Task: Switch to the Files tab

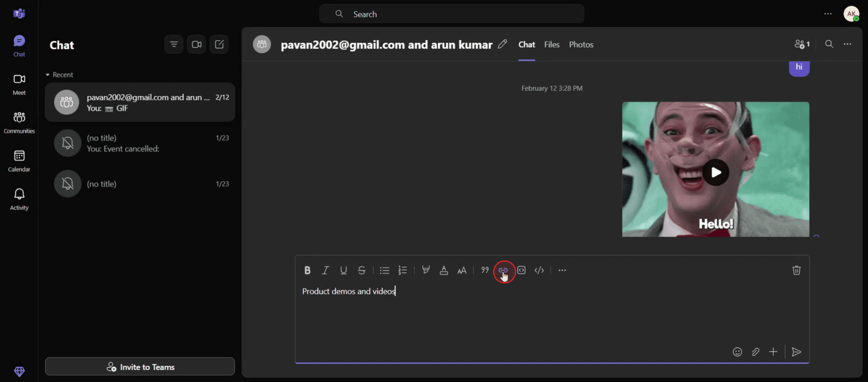Action: click(551, 44)
